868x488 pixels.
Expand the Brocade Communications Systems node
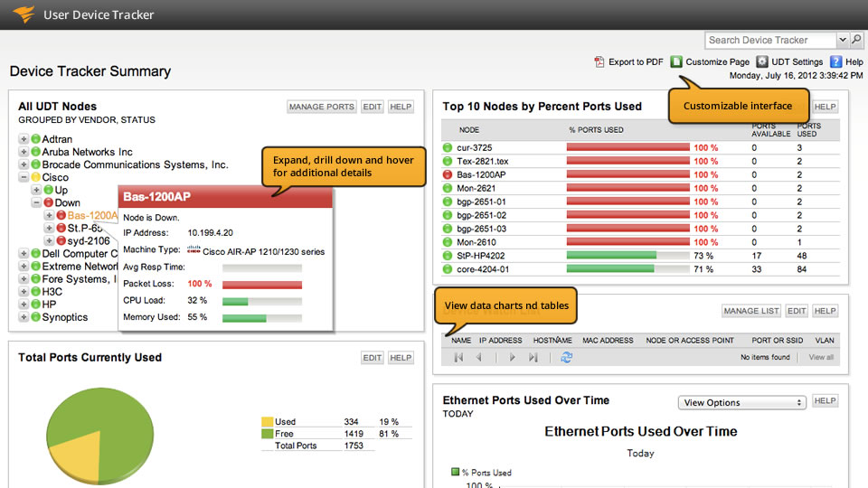click(x=24, y=164)
